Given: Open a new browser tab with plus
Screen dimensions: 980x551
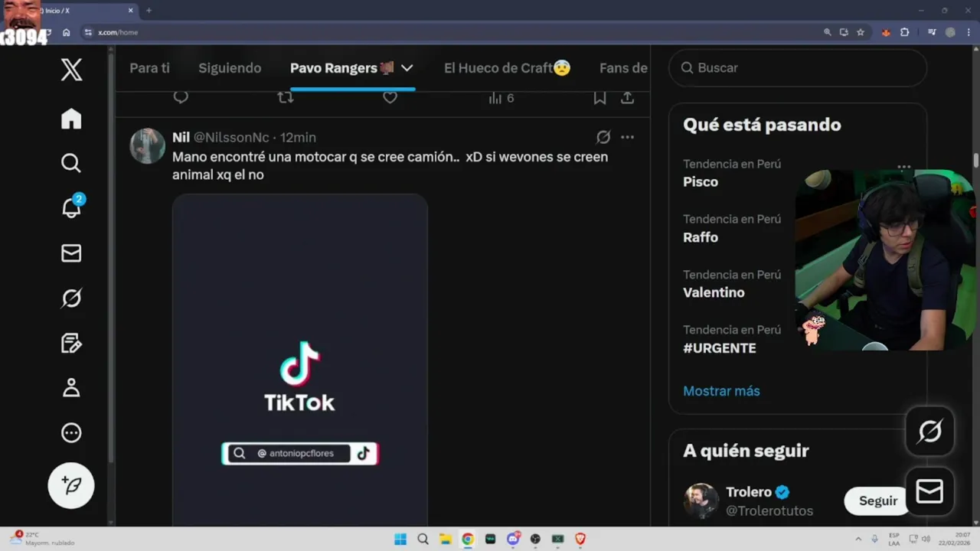Looking at the screenshot, I should [149, 10].
